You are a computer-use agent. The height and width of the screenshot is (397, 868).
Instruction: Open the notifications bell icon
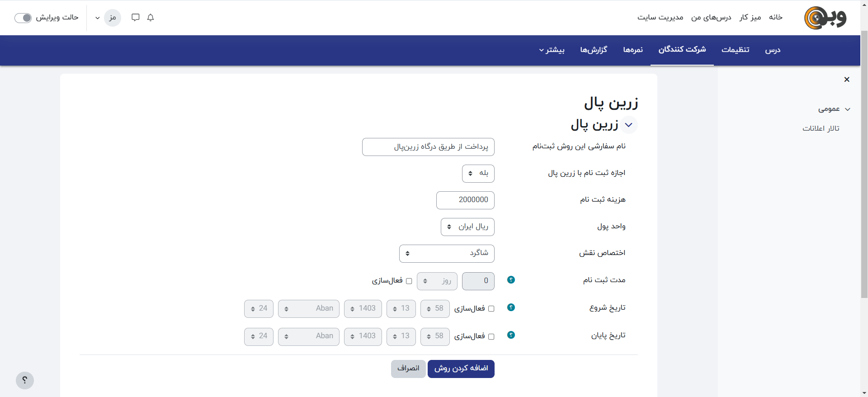pos(151,18)
